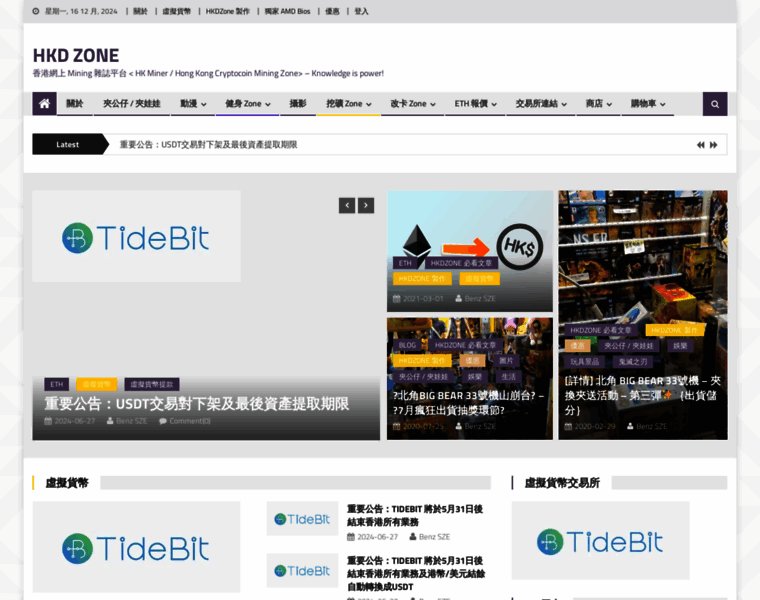Click 玩具景品 tag on right card
This screenshot has height=600, width=760.
point(585,362)
